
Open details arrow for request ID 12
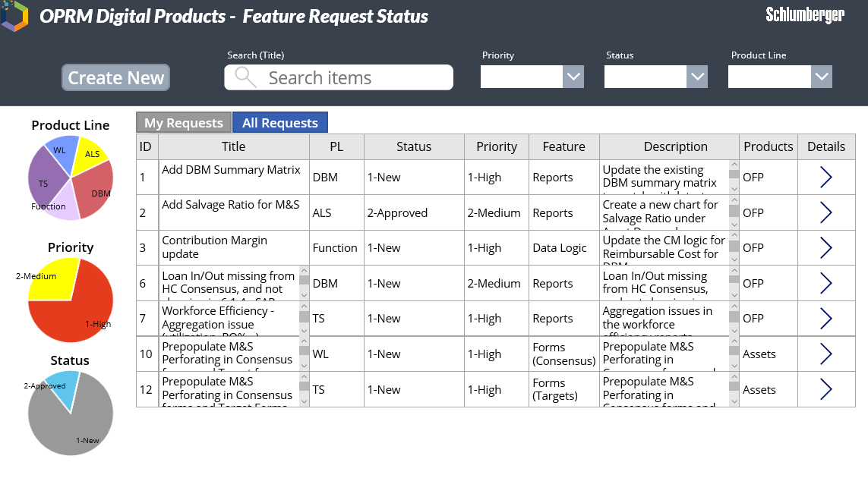[826, 389]
